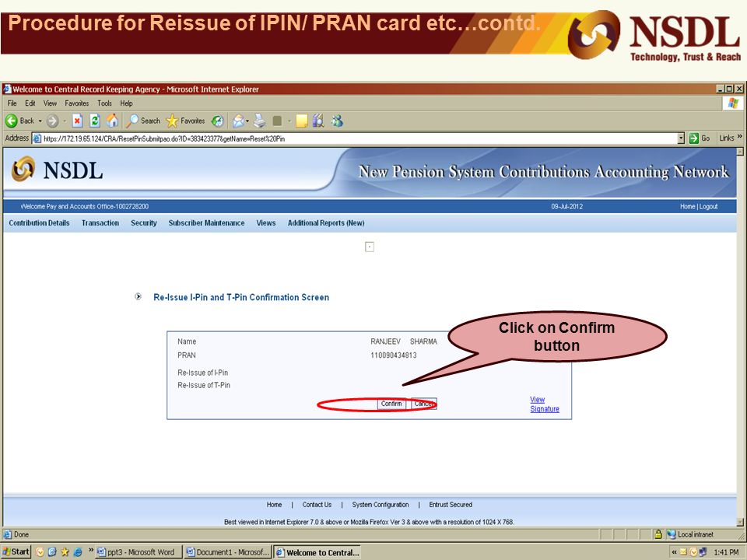The image size is (747, 560).
Task: Click the URL address input field
Action: (x=359, y=138)
